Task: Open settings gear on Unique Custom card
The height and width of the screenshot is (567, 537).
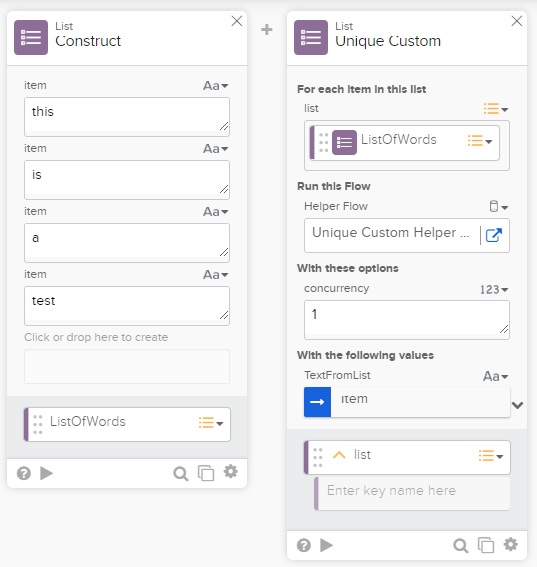Action: tap(511, 544)
